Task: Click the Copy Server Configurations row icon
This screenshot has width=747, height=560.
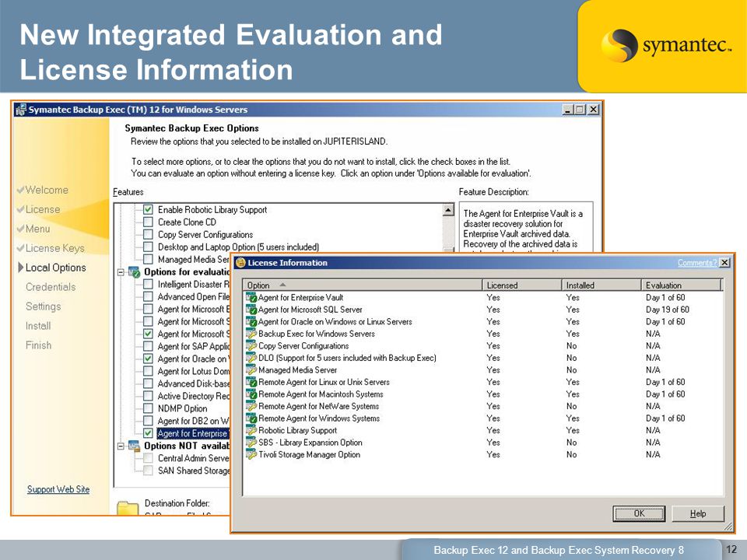Action: (251, 345)
